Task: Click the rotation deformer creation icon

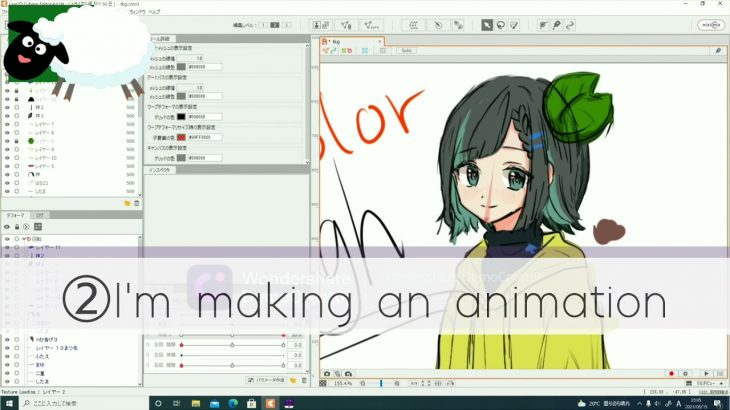Action: coord(438,25)
